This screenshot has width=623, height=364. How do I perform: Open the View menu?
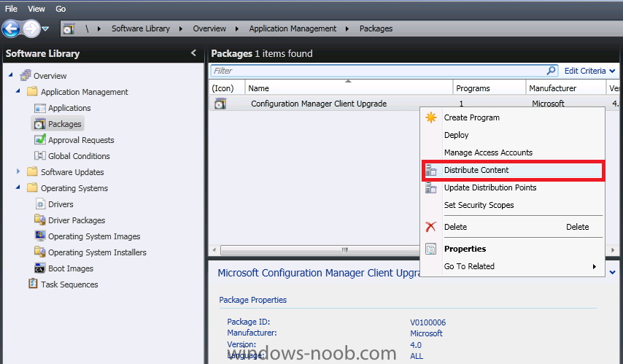[36, 9]
